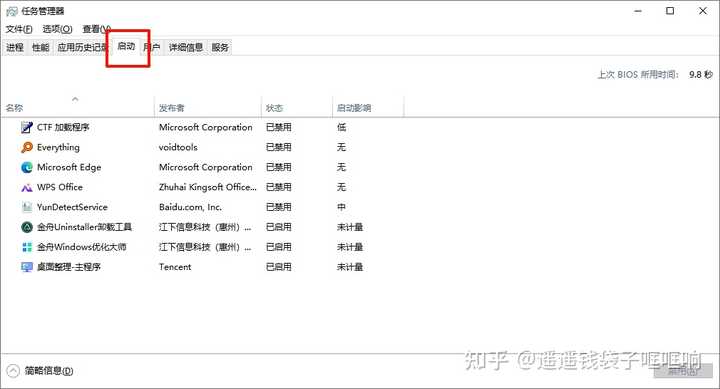Click the 金舟Windows优化大师 icon
720x389 pixels.
[x=27, y=247]
